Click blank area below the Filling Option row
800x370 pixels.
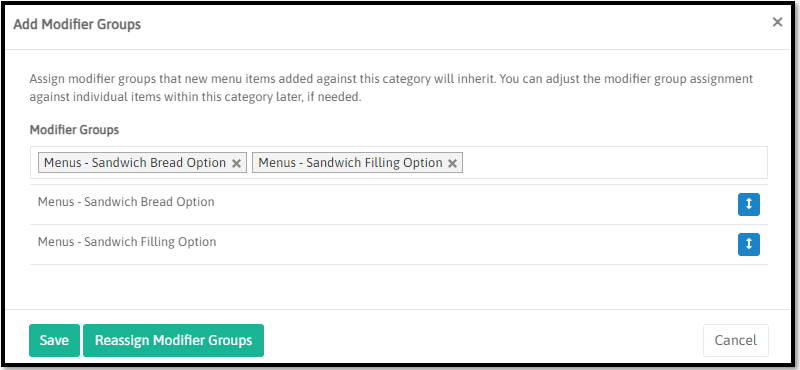tap(399, 286)
